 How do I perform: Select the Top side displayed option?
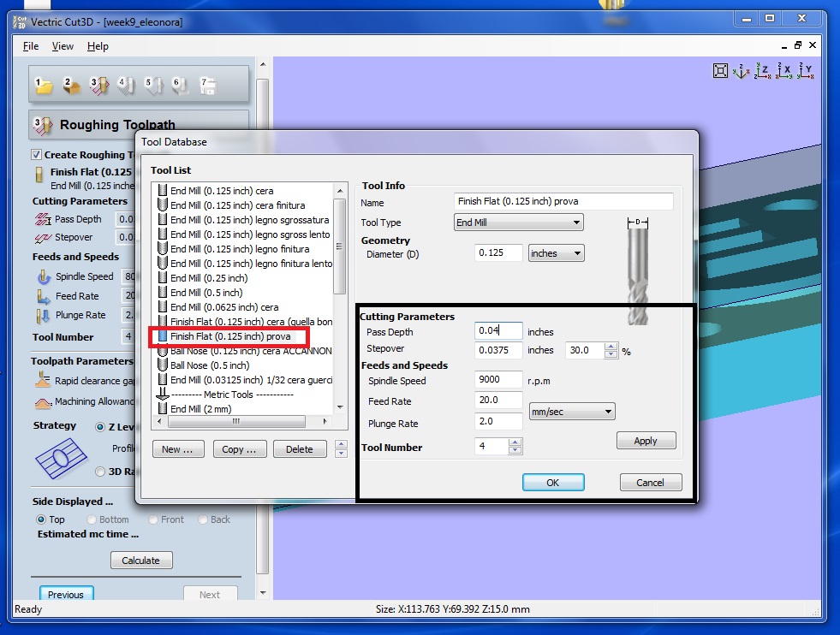click(41, 519)
